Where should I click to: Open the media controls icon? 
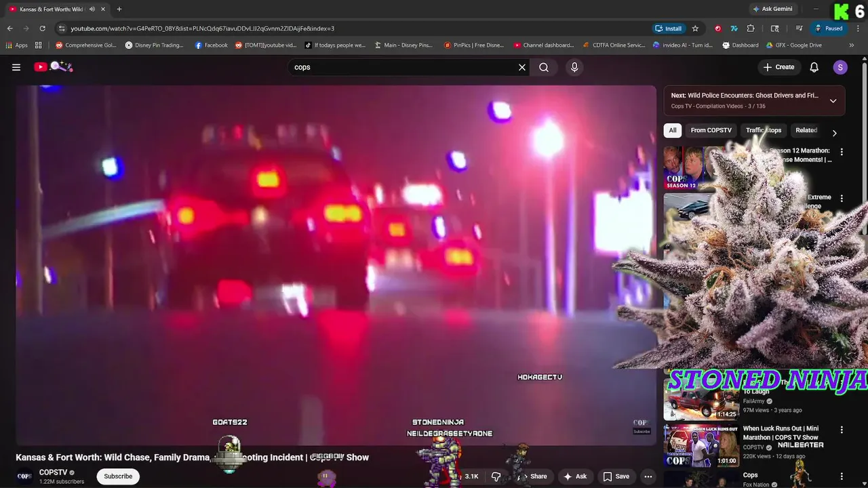(800, 28)
